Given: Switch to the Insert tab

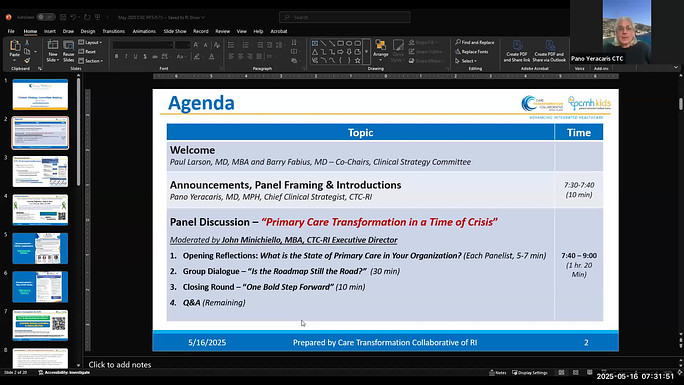Looking at the screenshot, I should [50, 31].
